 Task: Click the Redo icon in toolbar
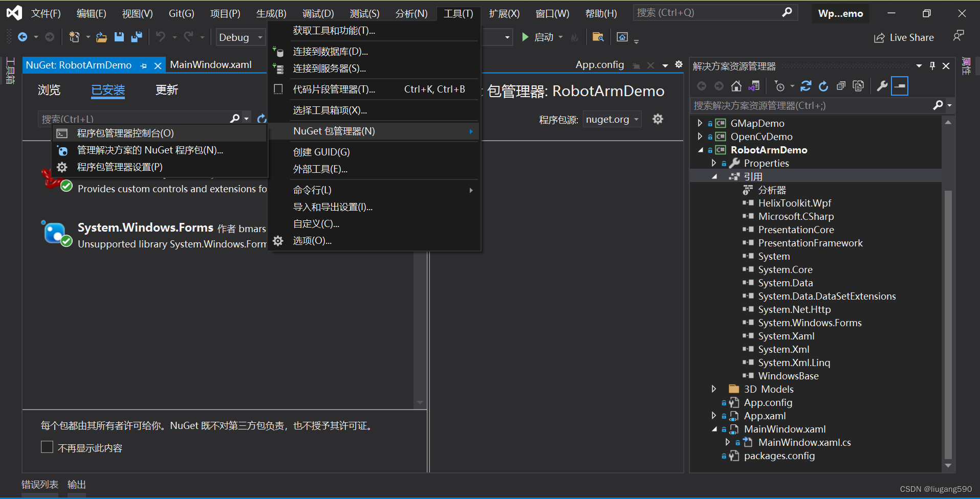tap(188, 37)
